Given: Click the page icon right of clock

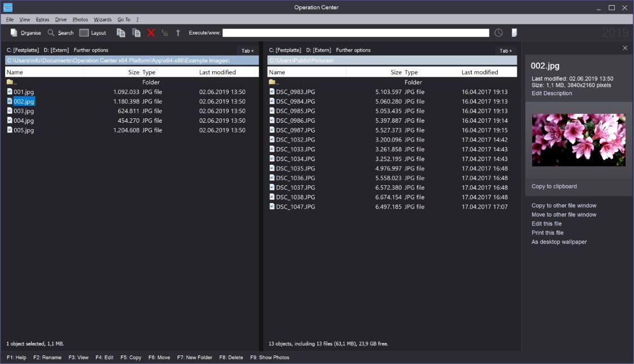Looking at the screenshot, I should click(x=514, y=33).
